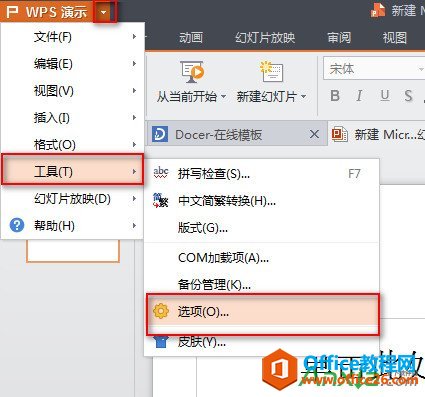Toggle bold formatting (B)
Screen dimensions: 425x397
coord(335,96)
